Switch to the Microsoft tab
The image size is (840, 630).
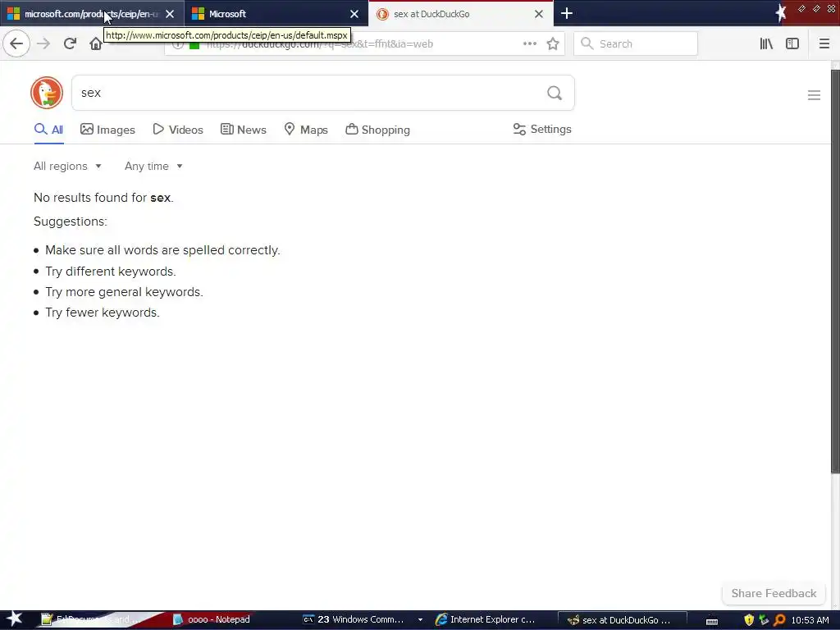[x=276, y=13]
